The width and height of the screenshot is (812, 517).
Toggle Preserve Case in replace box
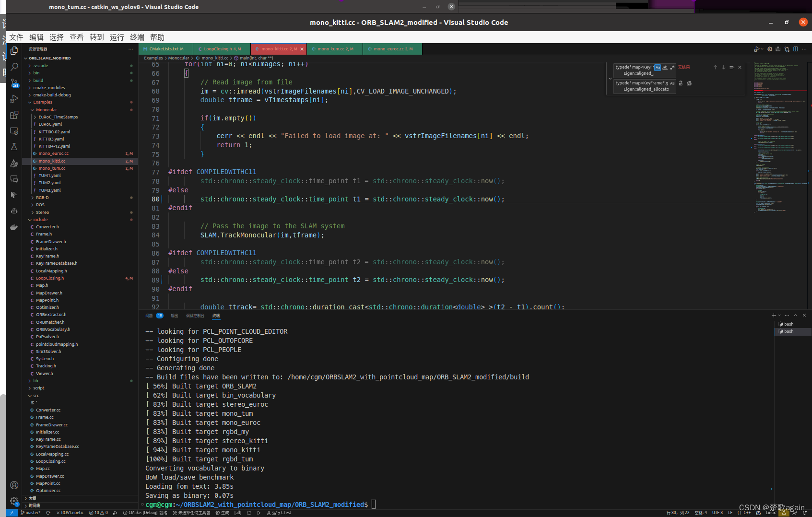point(672,83)
